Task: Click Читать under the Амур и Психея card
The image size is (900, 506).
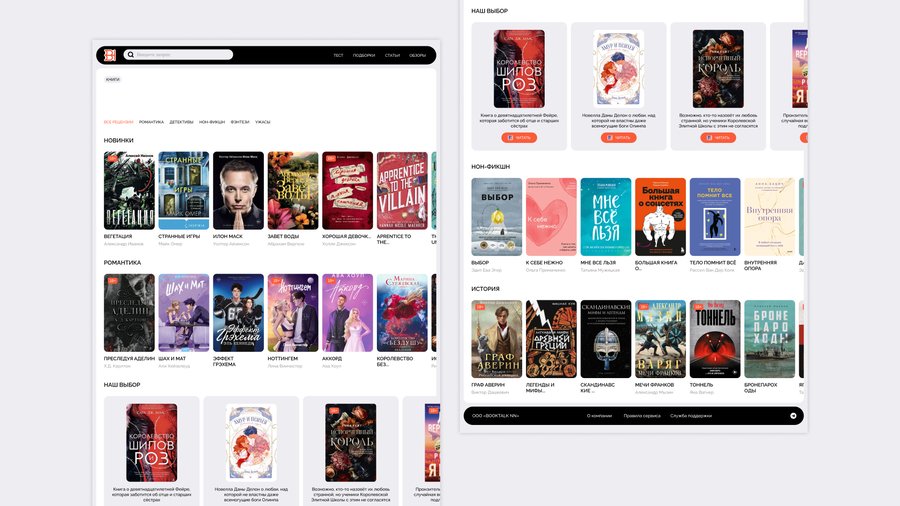Action: (618, 138)
